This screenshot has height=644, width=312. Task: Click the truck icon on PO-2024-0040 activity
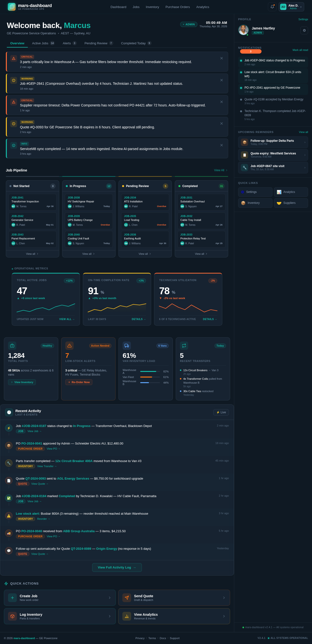[9, 533]
